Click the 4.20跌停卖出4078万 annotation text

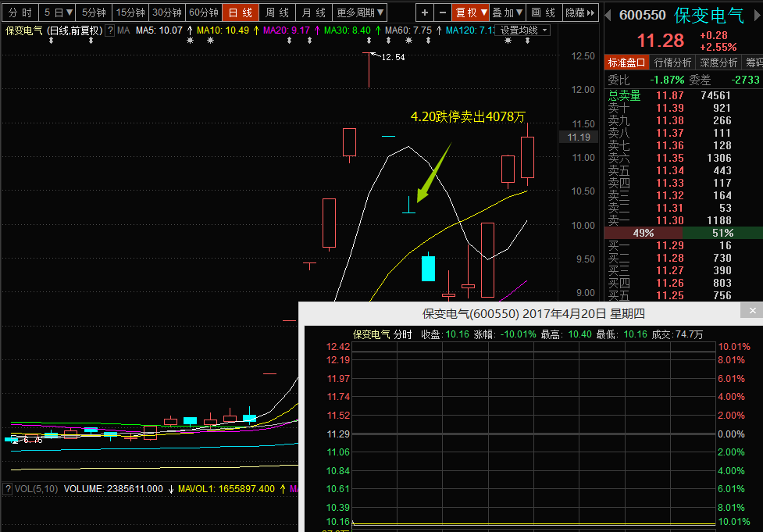[468, 116]
